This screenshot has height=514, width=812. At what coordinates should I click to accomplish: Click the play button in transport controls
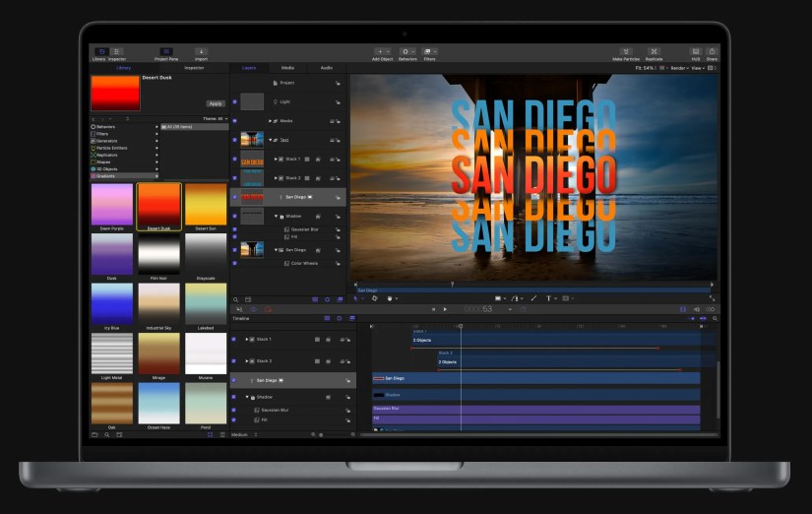click(445, 309)
